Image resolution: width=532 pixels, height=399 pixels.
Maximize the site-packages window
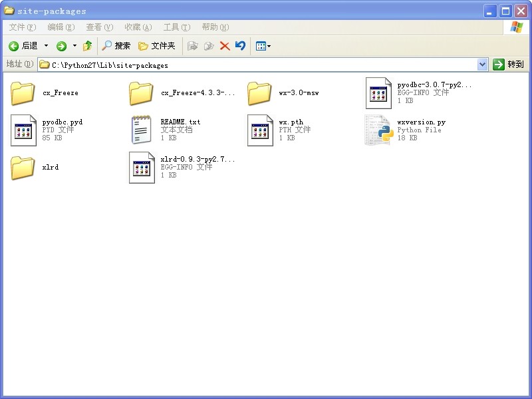pyautogui.click(x=505, y=11)
